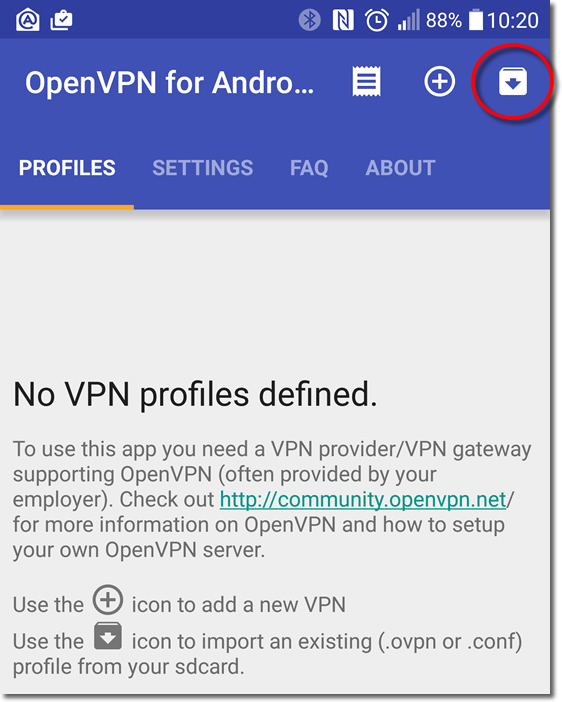The image size is (562, 702).
Task: Tap the import profile icon circled in red
Action: tap(513, 81)
